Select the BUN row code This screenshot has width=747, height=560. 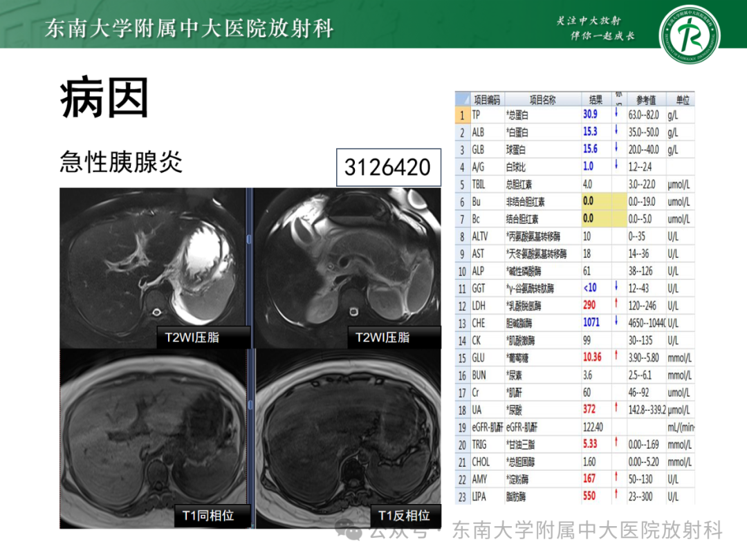point(479,375)
